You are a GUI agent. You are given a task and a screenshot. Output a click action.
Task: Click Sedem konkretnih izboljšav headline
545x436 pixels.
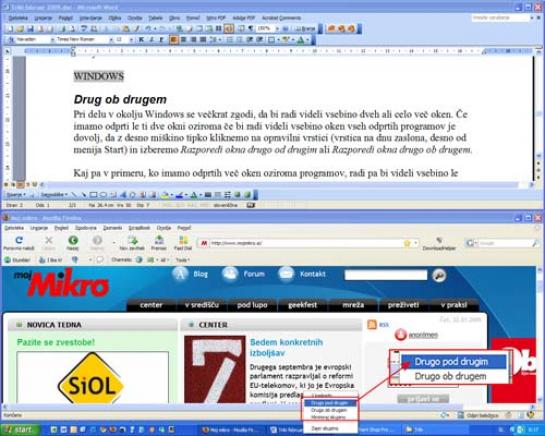click(286, 347)
